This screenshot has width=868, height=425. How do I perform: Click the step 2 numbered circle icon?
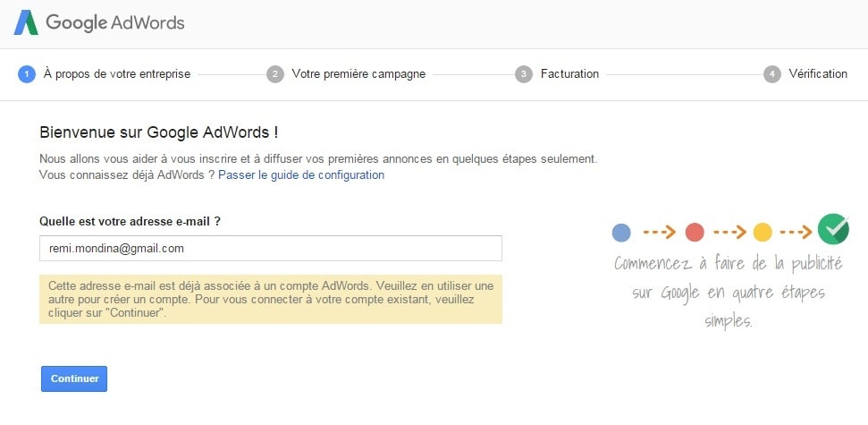(275, 73)
